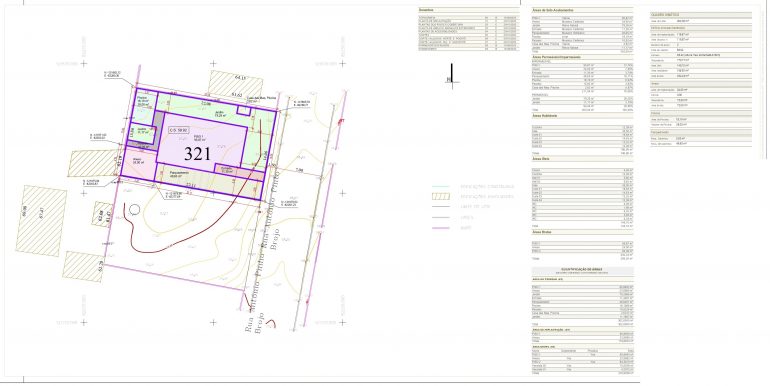Click the 64.15 elevation on hatched building
The height and width of the screenshot is (386, 770).
click(x=240, y=77)
